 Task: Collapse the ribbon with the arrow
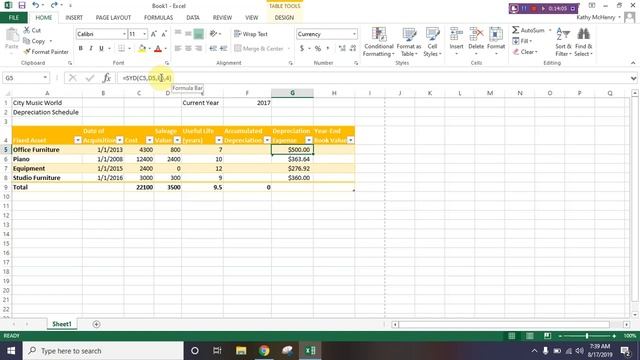pos(633,63)
